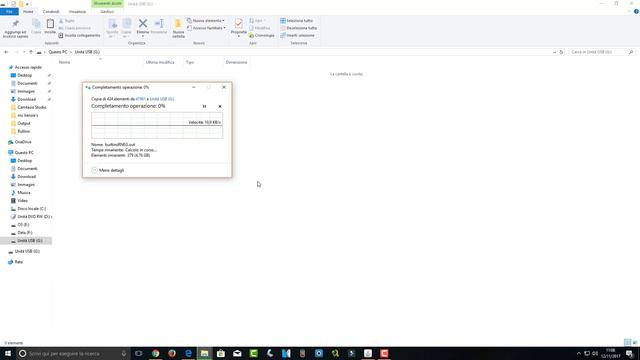Click the Dimensione column header
Viewport: 640px width, 360px height.
236,62
